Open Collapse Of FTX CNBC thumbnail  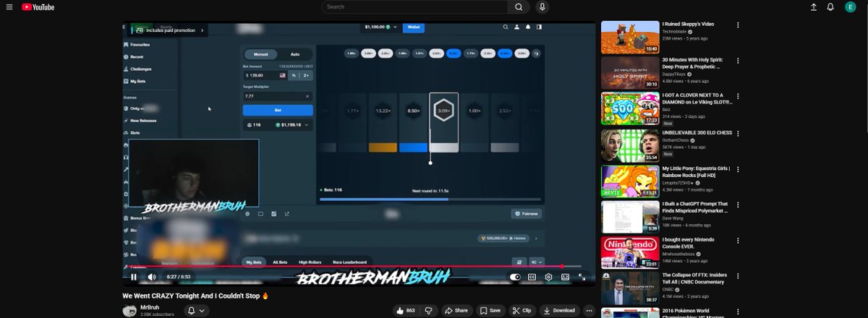(x=629, y=288)
